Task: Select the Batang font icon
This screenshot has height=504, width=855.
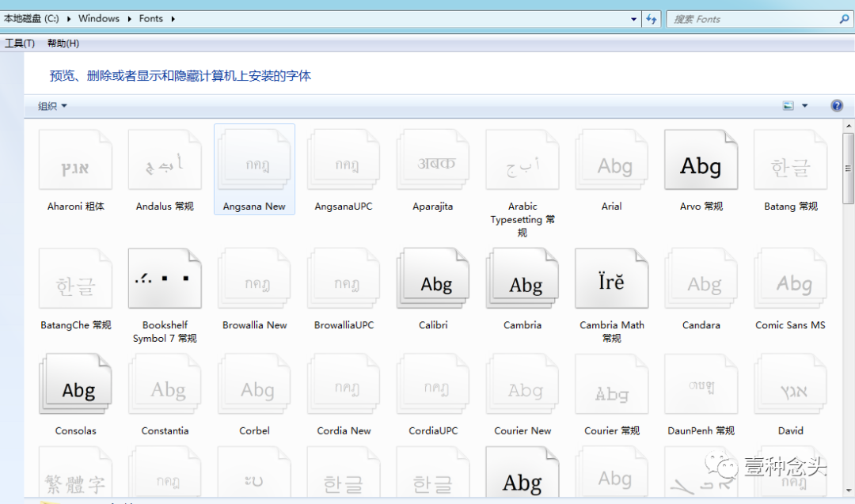Action: (791, 160)
